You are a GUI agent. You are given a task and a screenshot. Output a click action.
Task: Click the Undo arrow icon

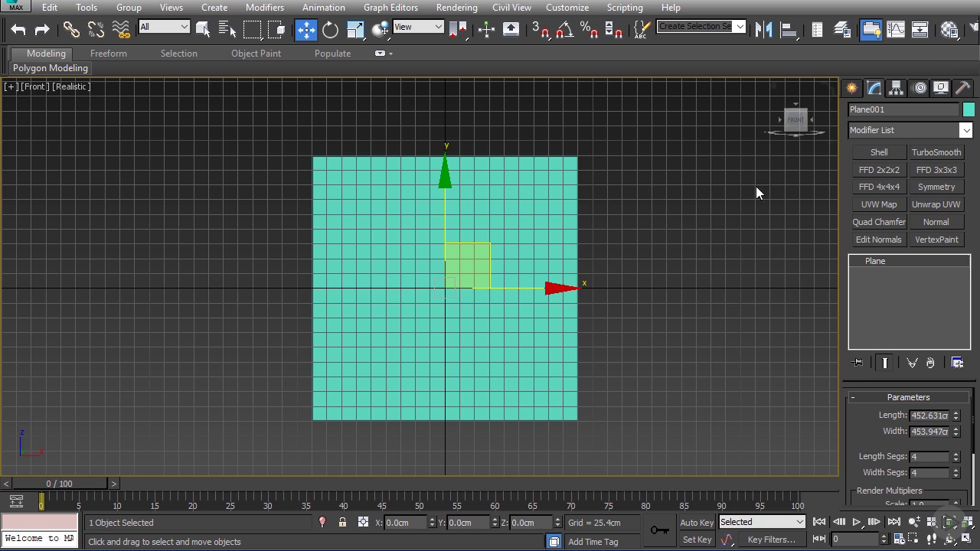pyautogui.click(x=18, y=30)
